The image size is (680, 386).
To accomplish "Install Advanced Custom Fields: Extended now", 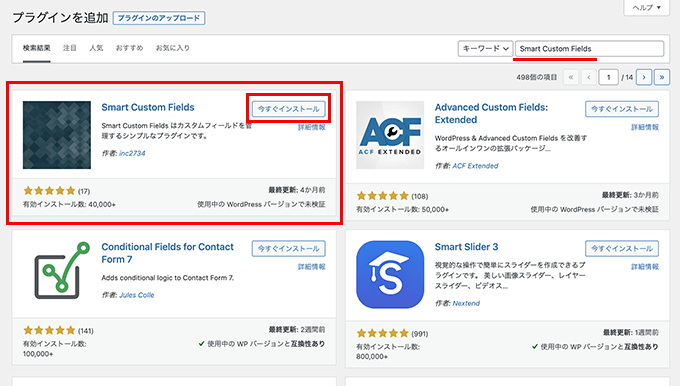I will (x=622, y=109).
